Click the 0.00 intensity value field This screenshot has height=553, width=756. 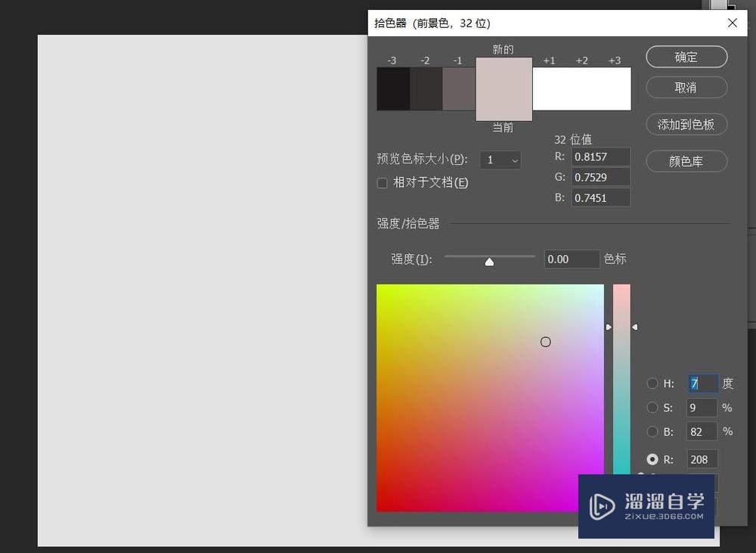click(x=571, y=259)
